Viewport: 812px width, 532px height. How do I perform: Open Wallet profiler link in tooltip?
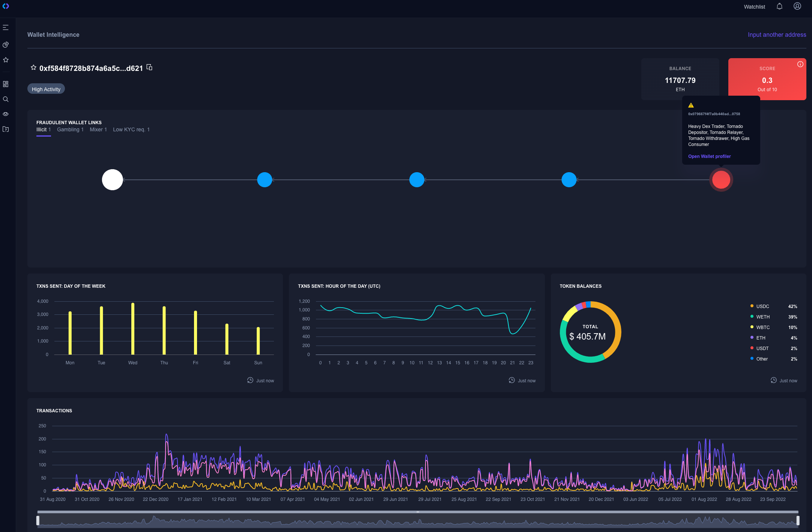[709, 156]
